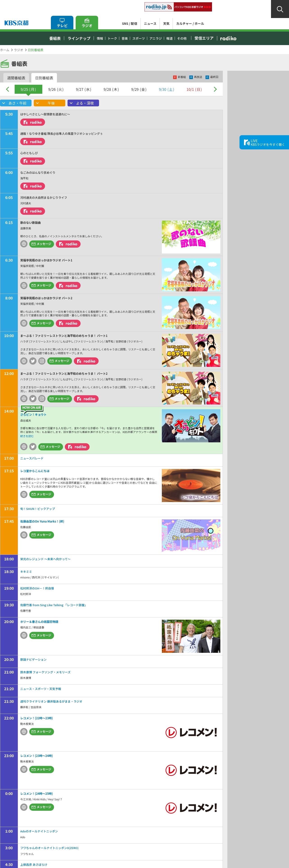
Task: Open ニュース menu item
Action: tap(150, 24)
